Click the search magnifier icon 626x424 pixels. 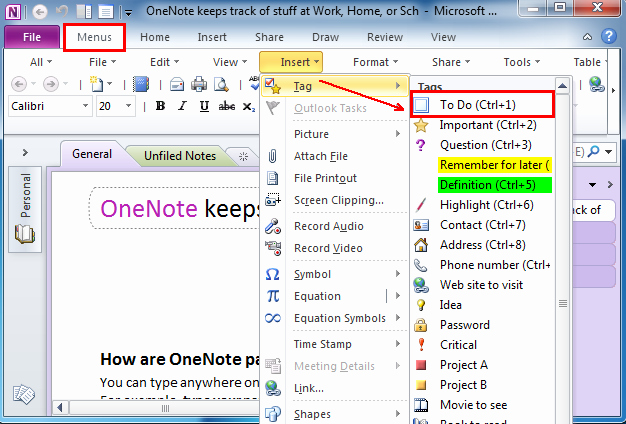pos(594,151)
